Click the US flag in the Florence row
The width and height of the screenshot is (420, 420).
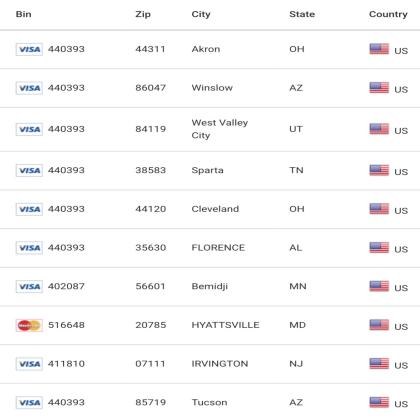[379, 248]
